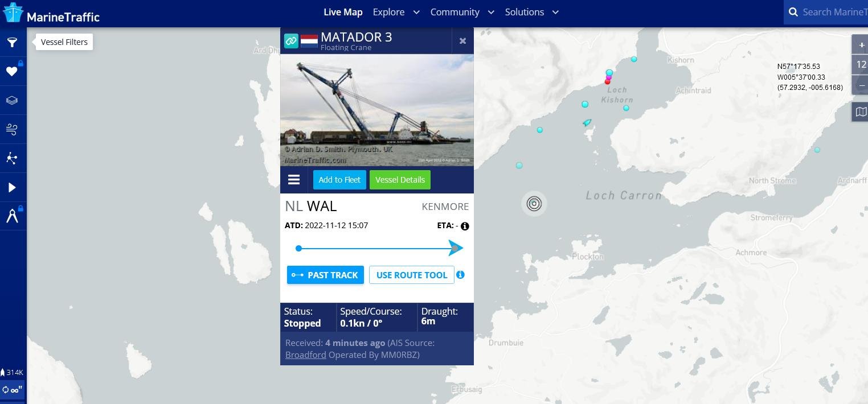Toggle the vessel count 314K indicator

coord(13,373)
